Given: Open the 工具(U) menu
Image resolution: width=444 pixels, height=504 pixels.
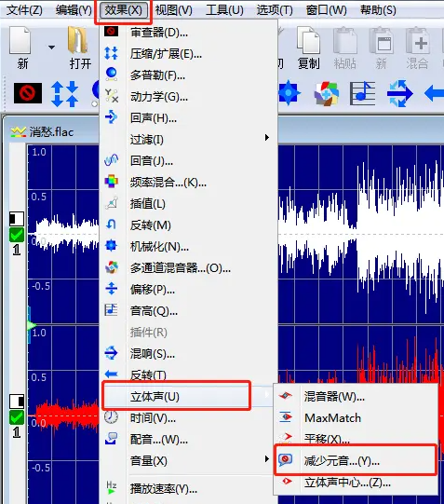Looking at the screenshot, I should pos(224,10).
